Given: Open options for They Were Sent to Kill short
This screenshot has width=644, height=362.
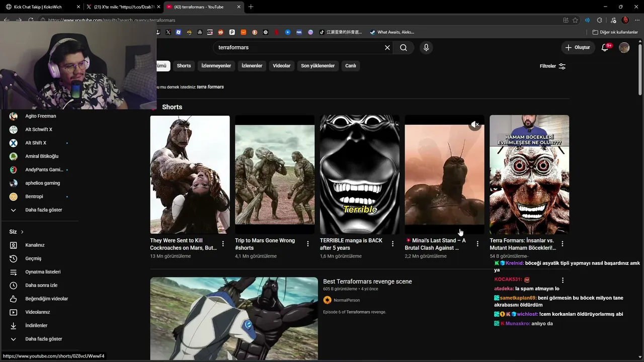Looking at the screenshot, I should [223, 244].
